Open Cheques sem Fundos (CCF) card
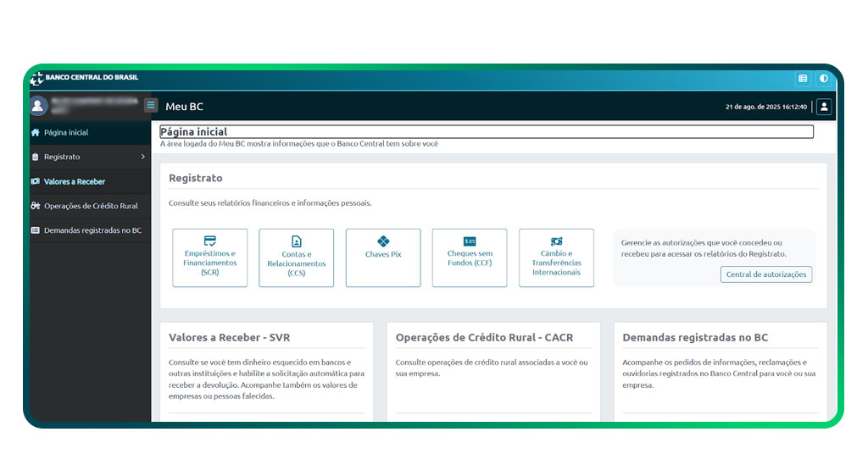The height and width of the screenshot is (454, 868). tap(470, 257)
